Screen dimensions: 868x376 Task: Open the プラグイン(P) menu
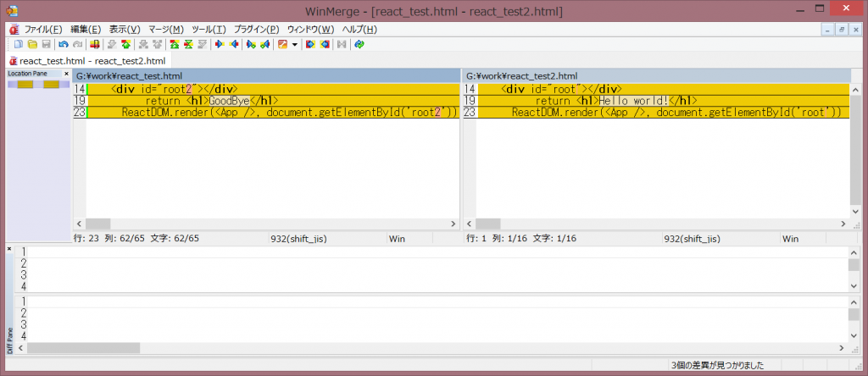point(256,30)
